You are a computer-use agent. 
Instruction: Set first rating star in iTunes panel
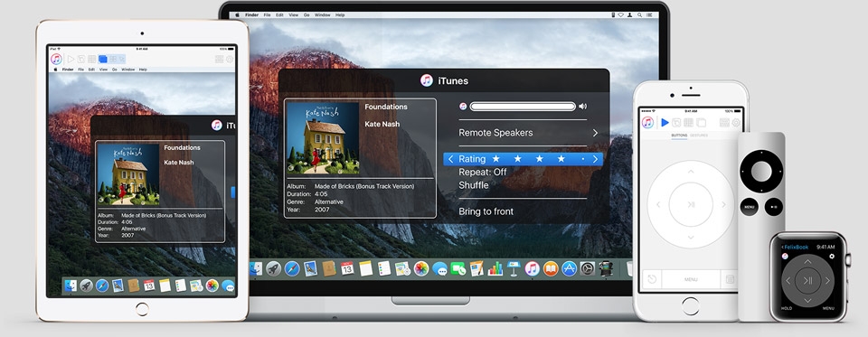[496, 159]
